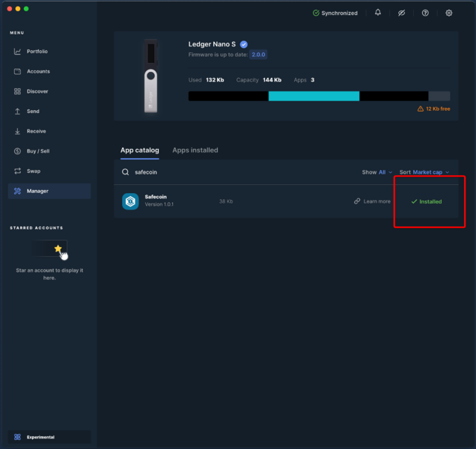Click the 38 Kb app size
Viewport: 476px width, 449px height.
point(226,201)
